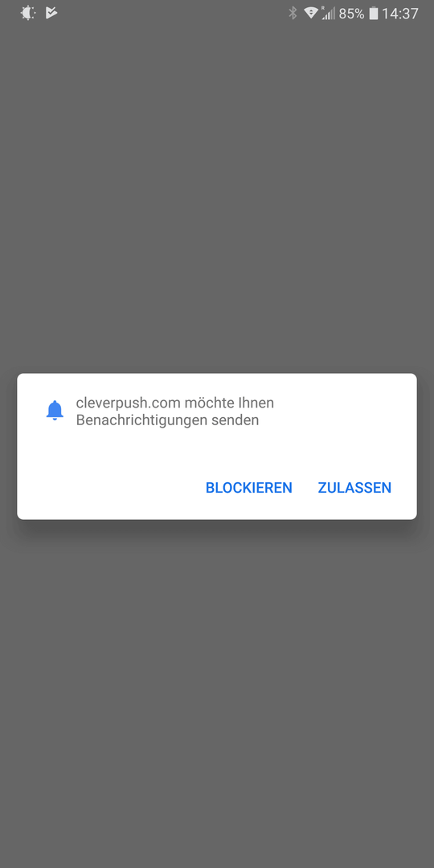Tap the empty middle of the status bar
This screenshot has width=434, height=868.
point(172,14)
